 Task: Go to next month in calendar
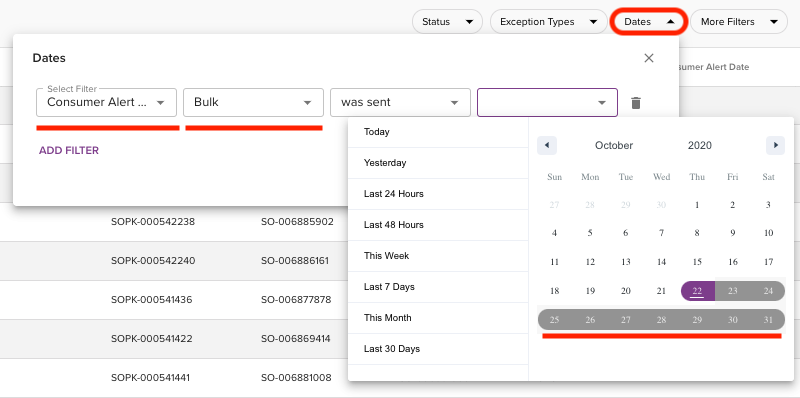tap(776, 145)
